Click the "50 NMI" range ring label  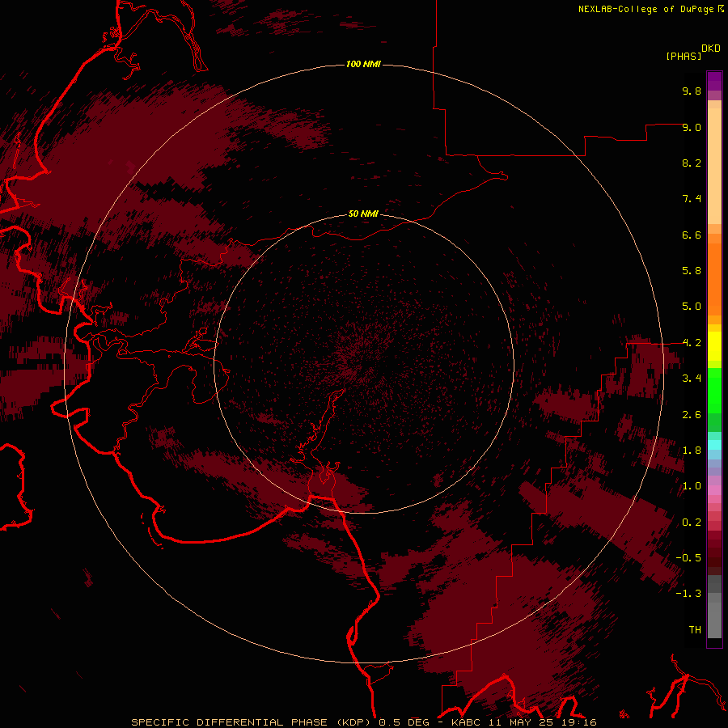click(363, 214)
